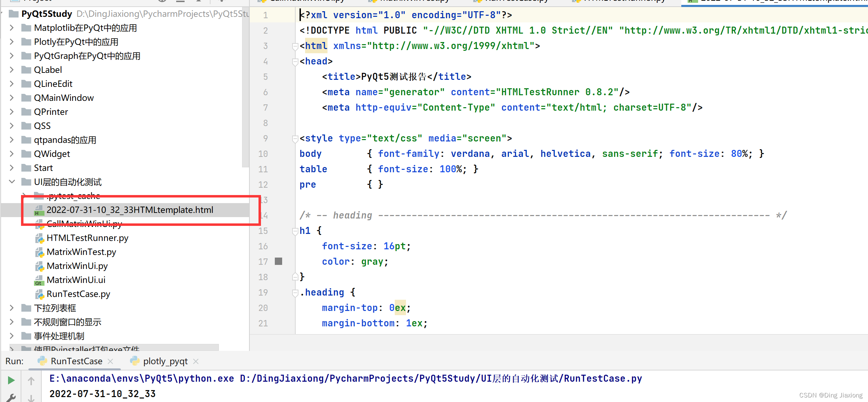
Task: Click the green Run button in Run panel
Action: [x=11, y=380]
